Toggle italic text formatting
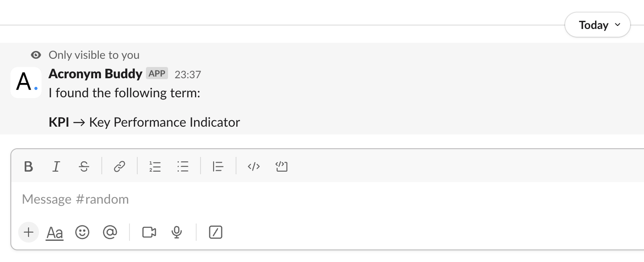 tap(56, 166)
